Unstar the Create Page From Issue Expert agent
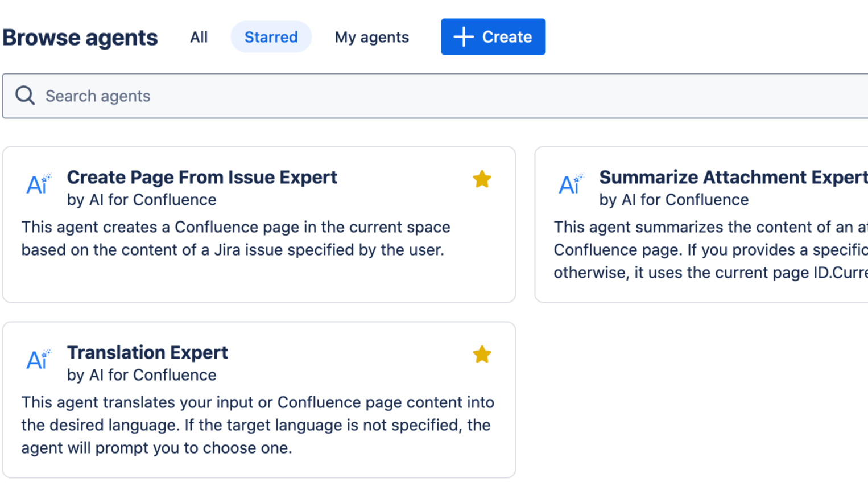The image size is (868, 494). pyautogui.click(x=482, y=179)
